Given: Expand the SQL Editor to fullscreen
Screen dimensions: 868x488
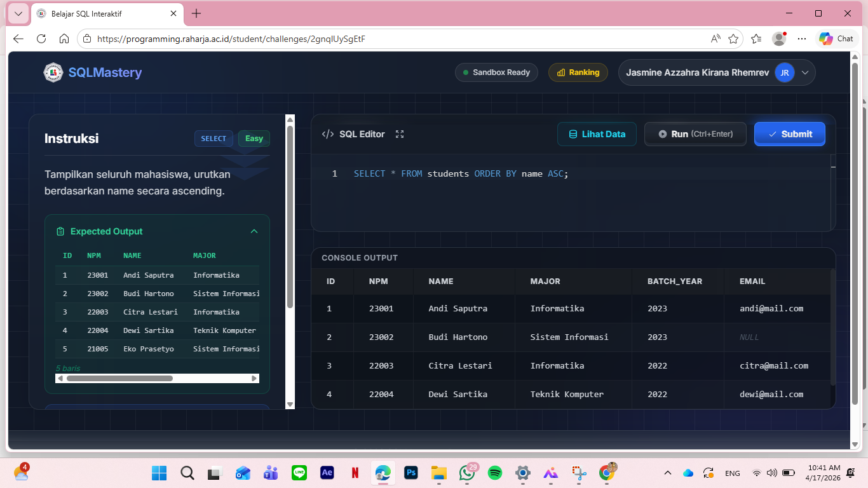Looking at the screenshot, I should coord(400,134).
